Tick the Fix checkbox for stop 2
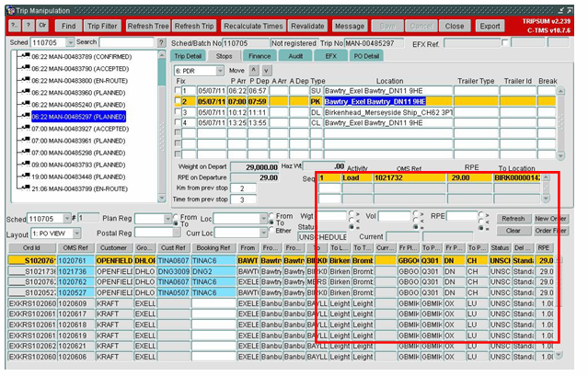Screen dimensions: 588x376 (x=178, y=101)
